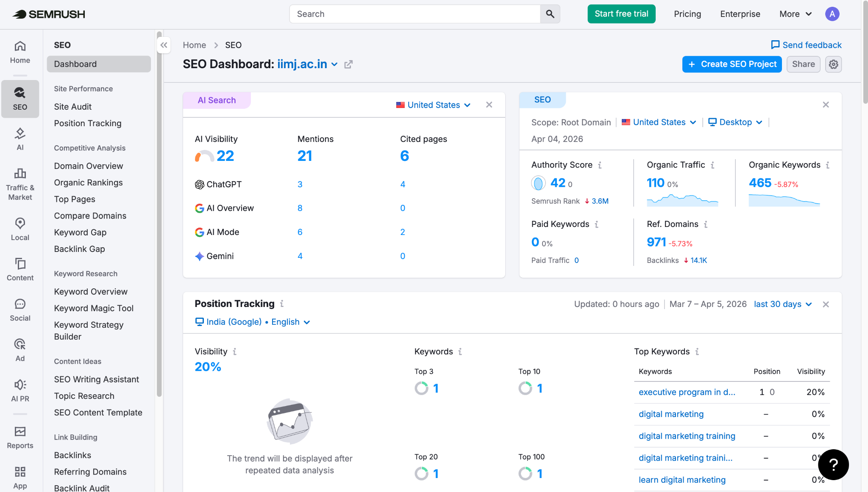
Task: Click the Reports sidebar icon
Action: [20, 434]
